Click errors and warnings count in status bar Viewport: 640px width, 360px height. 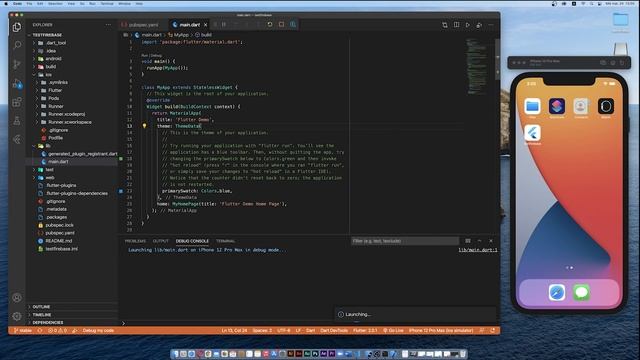(57, 331)
